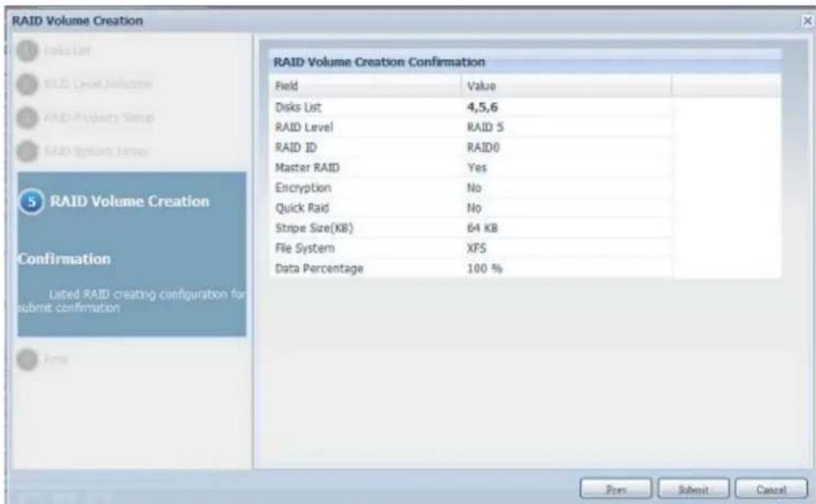Image resolution: width=816 pixels, height=504 pixels.
Task: Select the Data Percentage field label
Action: coord(319,268)
